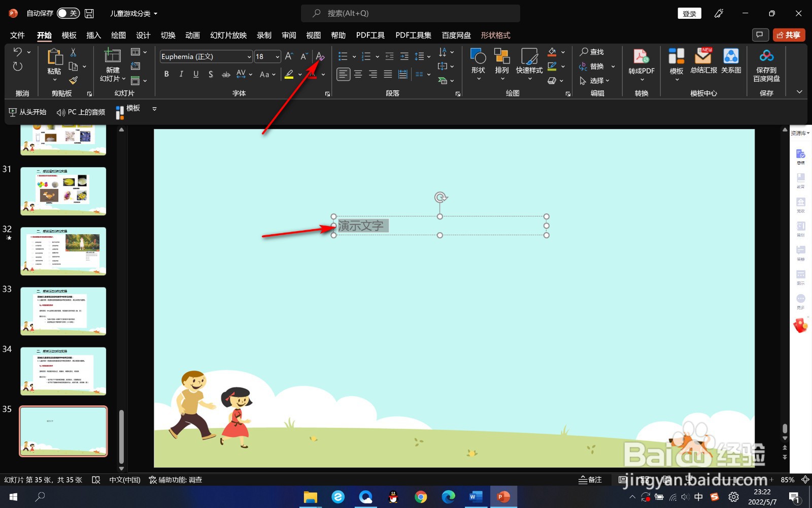This screenshot has height=508, width=812.
Task: Toggle Bold formatting
Action: pos(166,74)
